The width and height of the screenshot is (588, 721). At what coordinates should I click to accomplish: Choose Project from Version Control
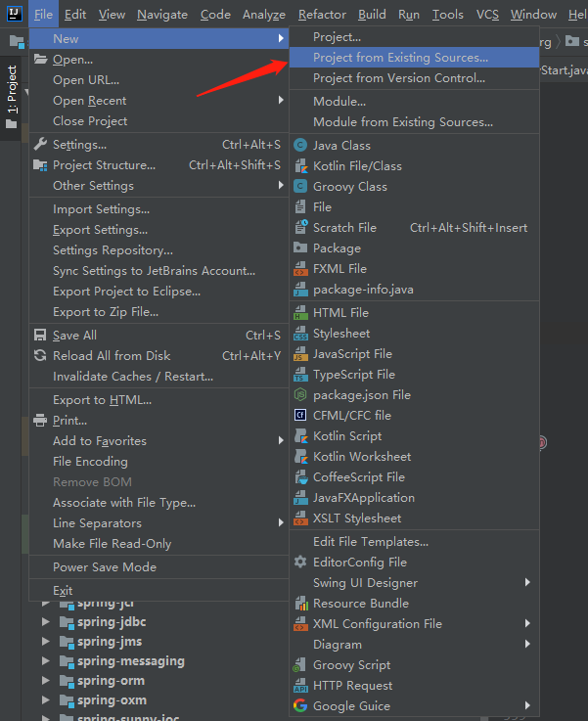[414, 77]
